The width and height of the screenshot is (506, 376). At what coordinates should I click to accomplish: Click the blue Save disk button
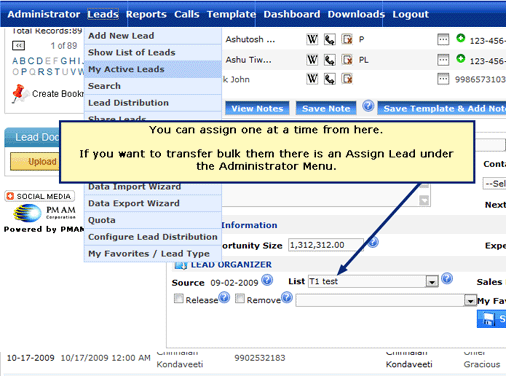click(492, 319)
